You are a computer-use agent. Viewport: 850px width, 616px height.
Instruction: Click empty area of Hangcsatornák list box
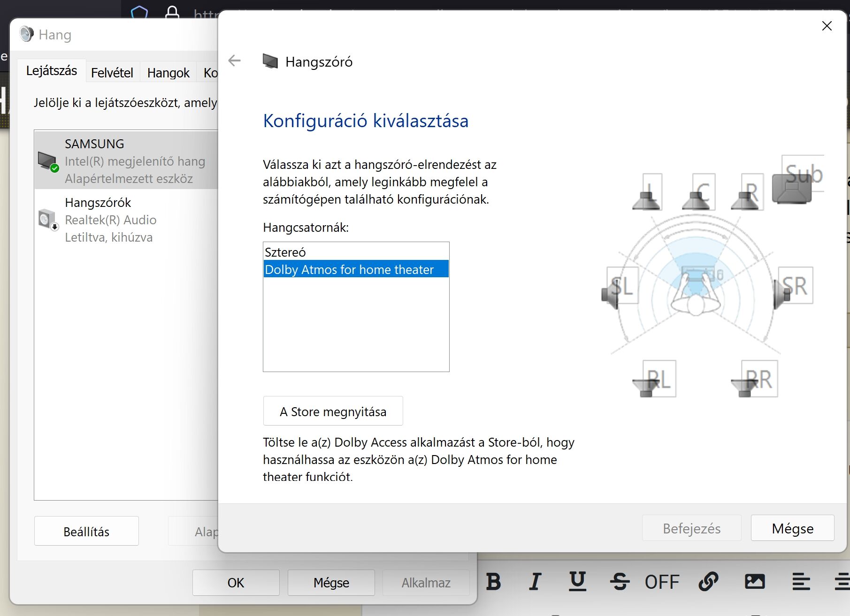click(356, 324)
